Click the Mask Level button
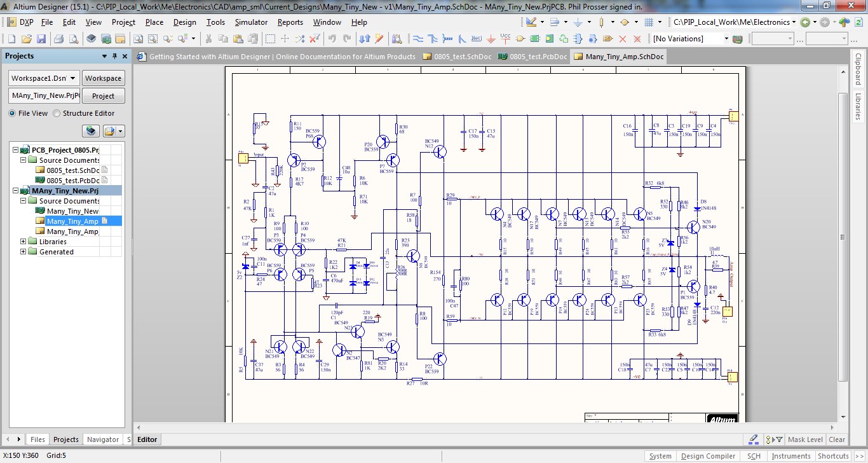 tap(805, 439)
